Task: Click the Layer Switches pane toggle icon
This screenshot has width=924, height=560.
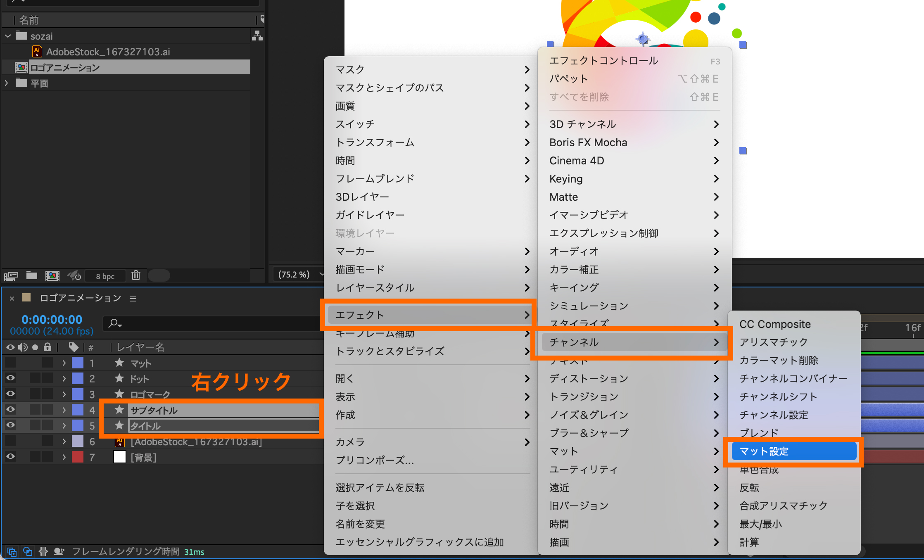Action: click(x=12, y=551)
